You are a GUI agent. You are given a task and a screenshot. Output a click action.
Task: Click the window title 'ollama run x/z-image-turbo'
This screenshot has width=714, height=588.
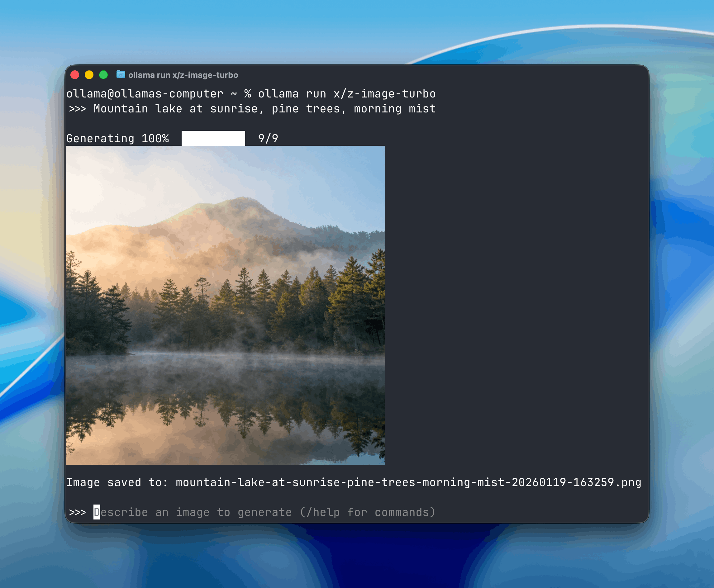(x=183, y=75)
